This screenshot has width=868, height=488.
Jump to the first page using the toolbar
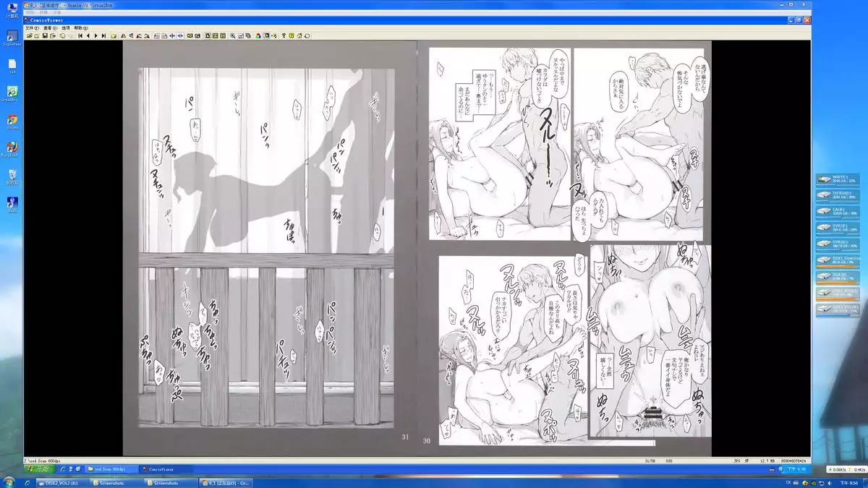pyautogui.click(x=80, y=35)
